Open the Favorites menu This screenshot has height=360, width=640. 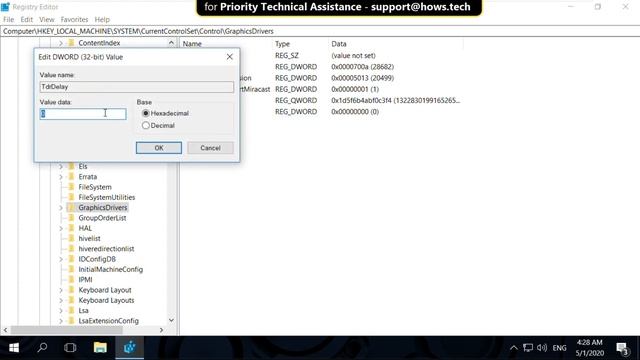pyautogui.click(x=74, y=20)
